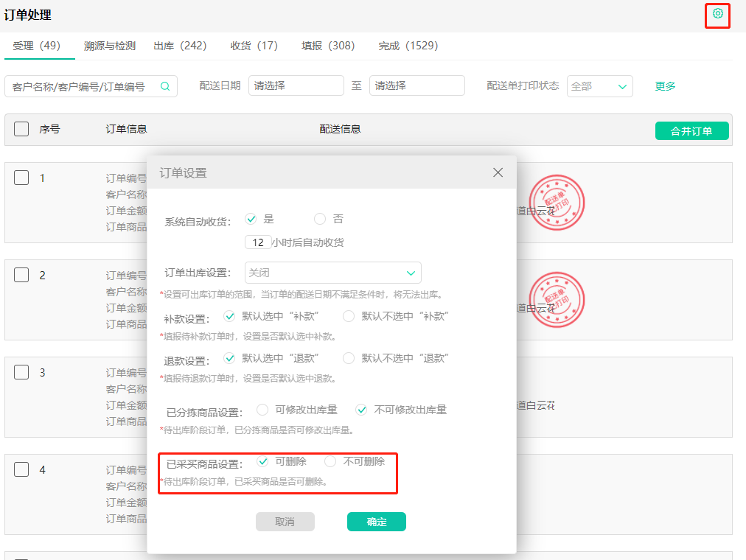
Task: Select 不可删除 for purchased goods
Action: tap(330, 461)
